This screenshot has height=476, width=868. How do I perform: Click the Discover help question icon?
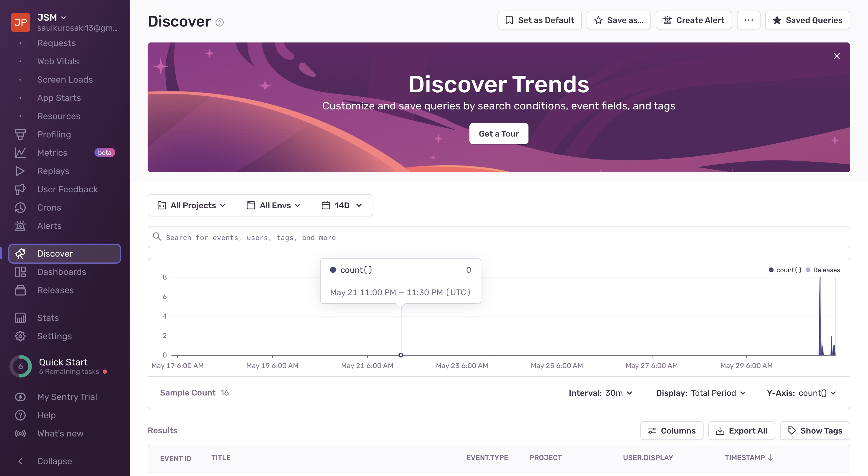(220, 22)
